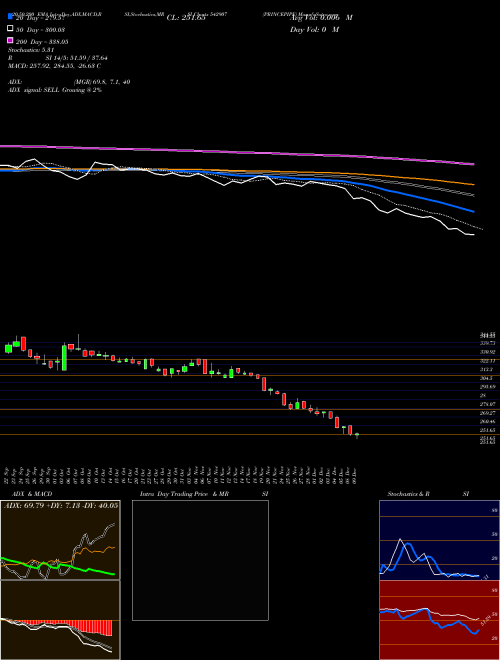Click the 278.07 price axis label
The height and width of the screenshot is (660, 500).
[487, 404]
